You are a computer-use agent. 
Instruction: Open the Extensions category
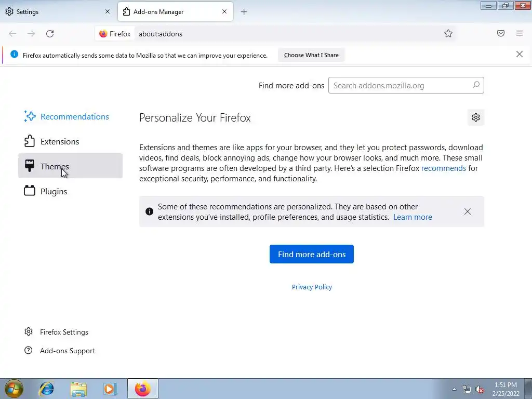pyautogui.click(x=70, y=141)
